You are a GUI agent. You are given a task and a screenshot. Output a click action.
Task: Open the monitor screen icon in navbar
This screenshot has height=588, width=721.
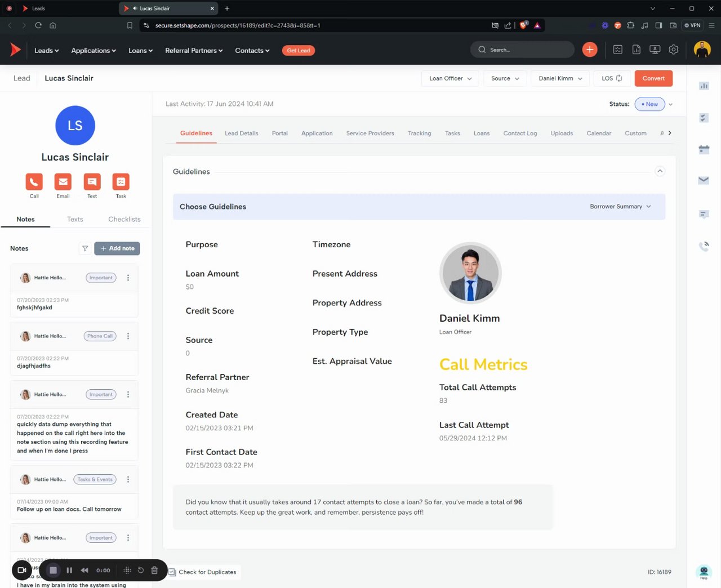655,50
